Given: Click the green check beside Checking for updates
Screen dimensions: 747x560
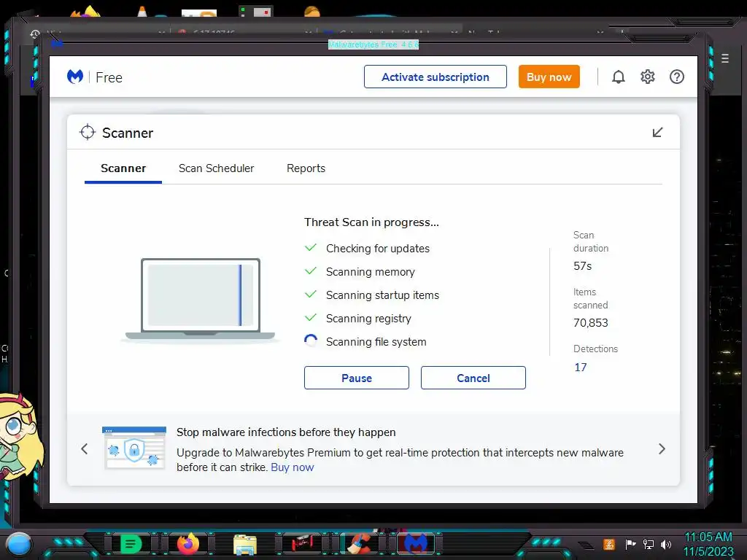Looking at the screenshot, I should pos(311,248).
